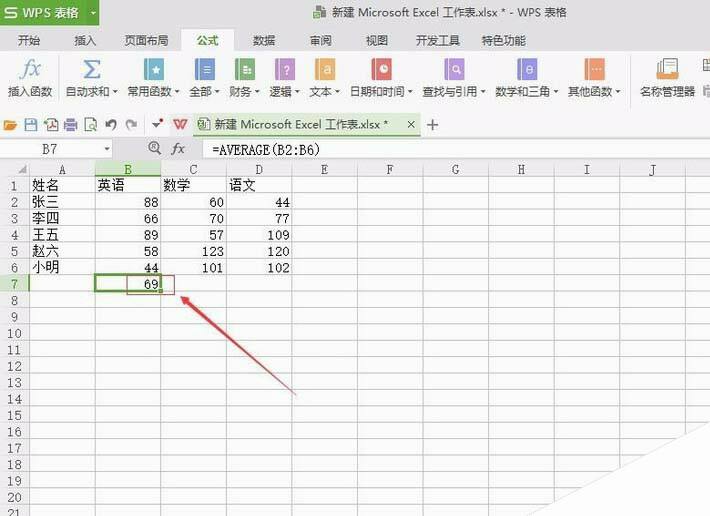Open the Financial (财务) functions icon
The height and width of the screenshot is (516, 710).
click(x=245, y=69)
